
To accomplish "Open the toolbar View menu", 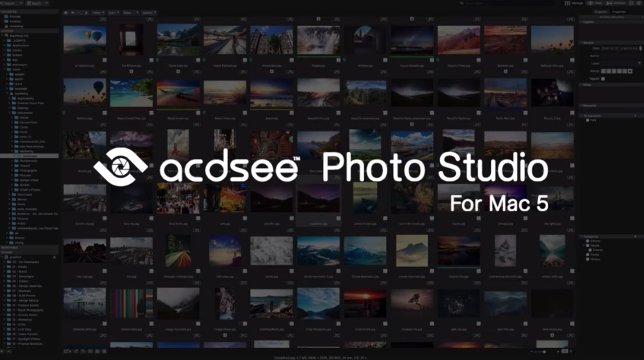I will (x=130, y=13).
